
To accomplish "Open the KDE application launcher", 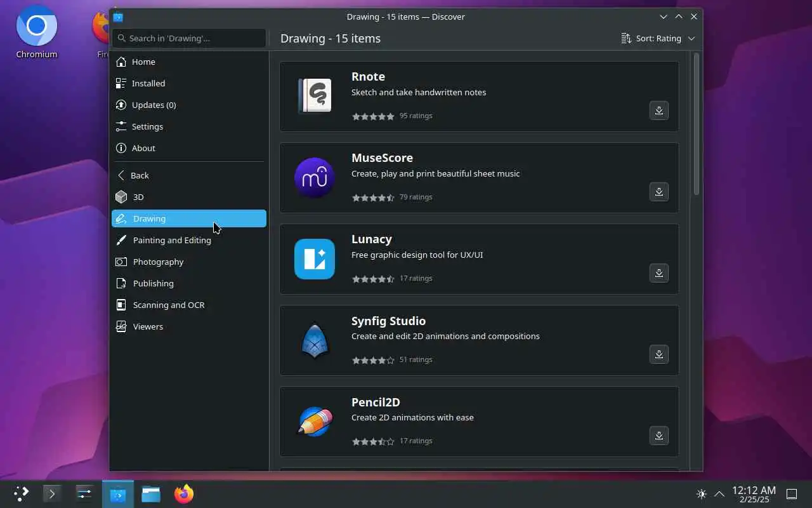I will coord(22,494).
